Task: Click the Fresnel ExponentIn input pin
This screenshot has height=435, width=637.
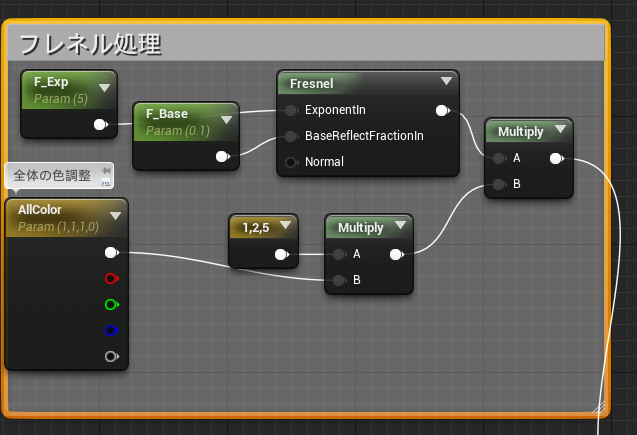Action: 291,110
